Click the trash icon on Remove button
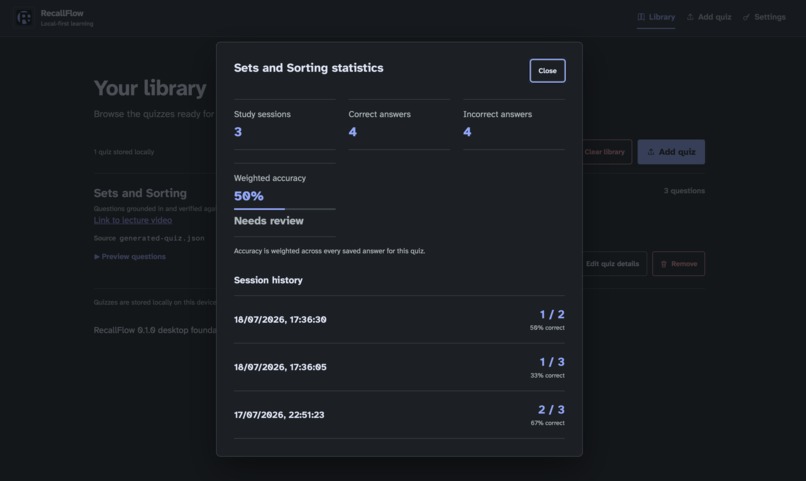Image resolution: width=806 pixels, height=481 pixels. [664, 264]
